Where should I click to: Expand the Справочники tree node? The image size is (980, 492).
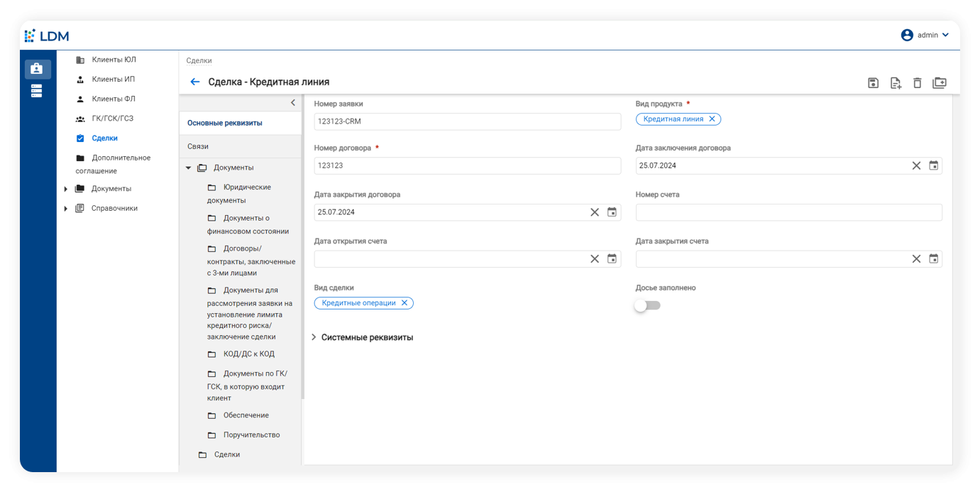(x=66, y=209)
